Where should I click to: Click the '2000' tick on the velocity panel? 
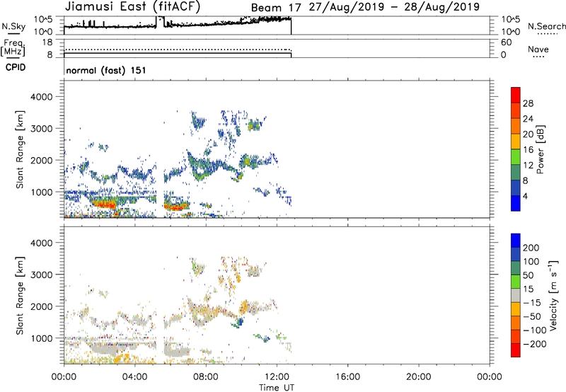42,306
